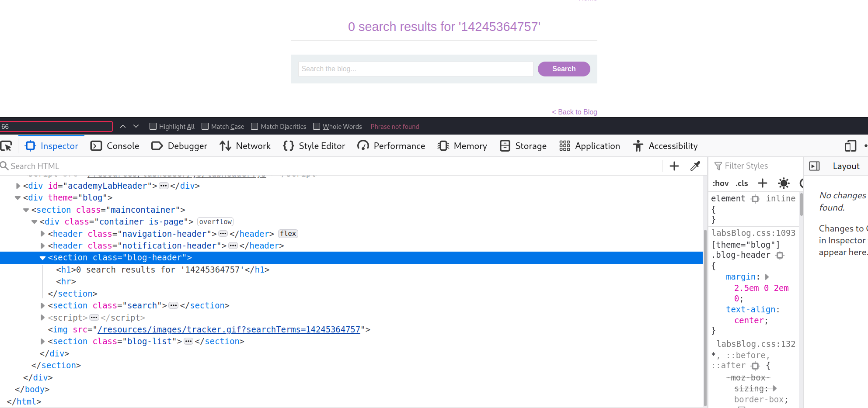The height and width of the screenshot is (408, 868).
Task: Check the Whole Words option
Action: 317,127
